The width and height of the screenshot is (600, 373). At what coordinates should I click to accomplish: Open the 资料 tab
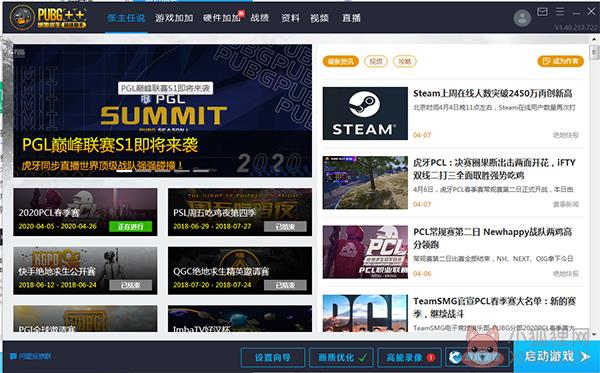pos(290,18)
